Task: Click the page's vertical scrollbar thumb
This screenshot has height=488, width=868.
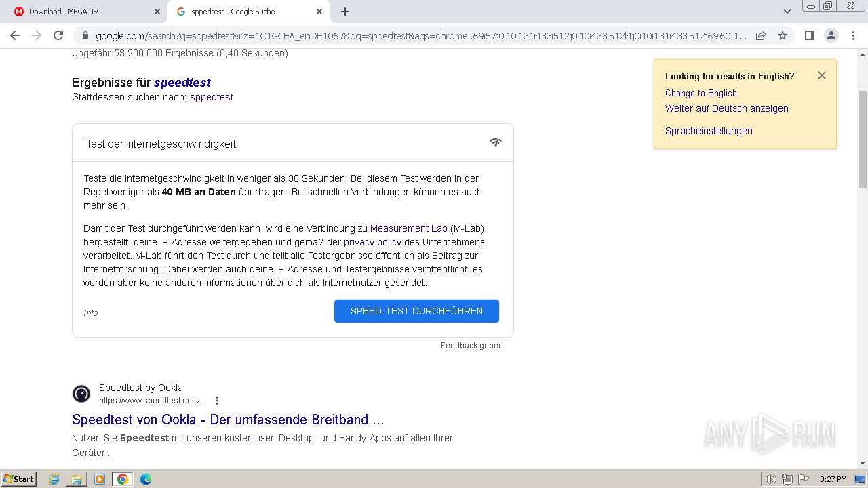Action: pos(863,139)
